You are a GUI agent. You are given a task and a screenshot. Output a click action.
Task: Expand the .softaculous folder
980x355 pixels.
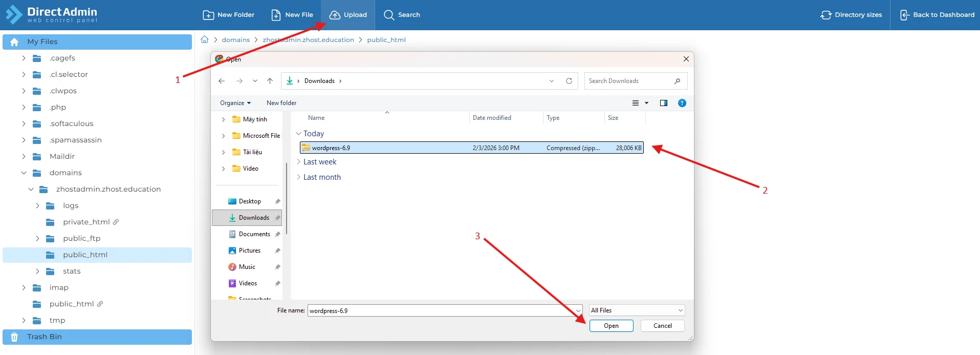tap(24, 124)
